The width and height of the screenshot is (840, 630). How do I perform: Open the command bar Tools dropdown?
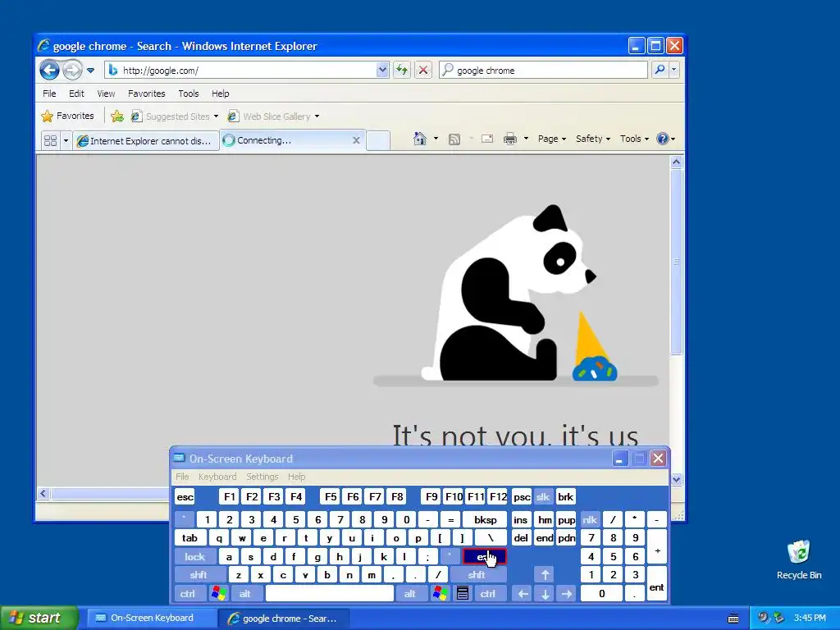634,139
